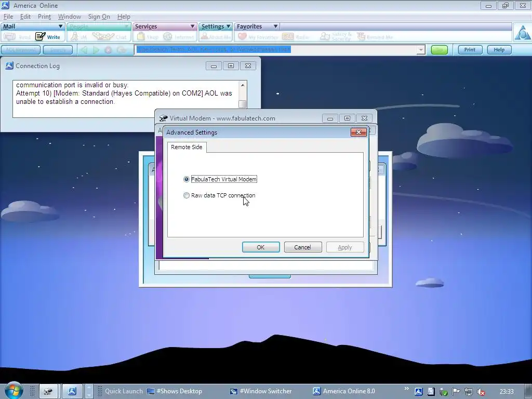Click the Search button
This screenshot has width=532, height=399.
[x=58, y=50]
